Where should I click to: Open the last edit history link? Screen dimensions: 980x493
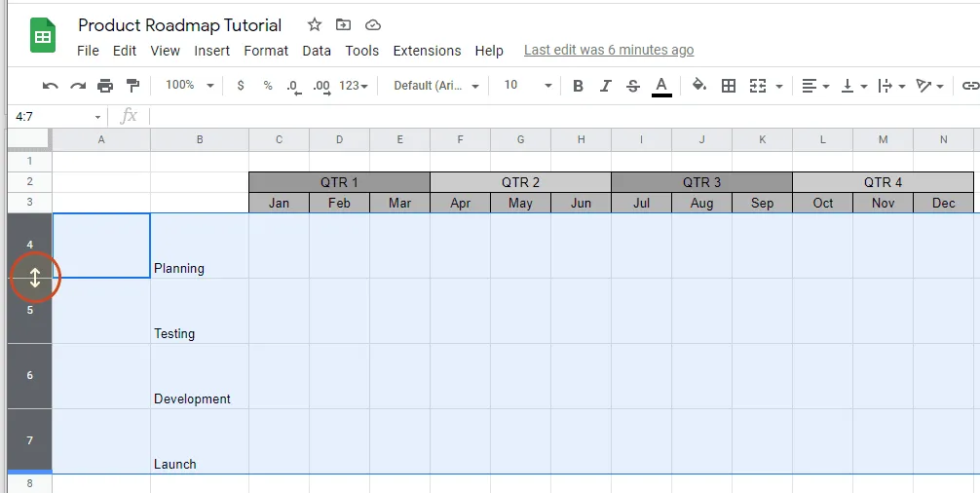click(x=609, y=50)
